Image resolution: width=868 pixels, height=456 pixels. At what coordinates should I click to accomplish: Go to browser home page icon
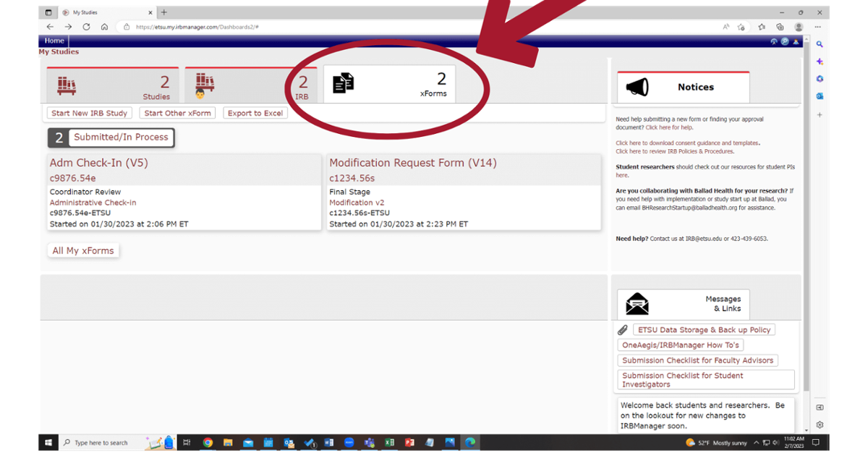tap(104, 27)
